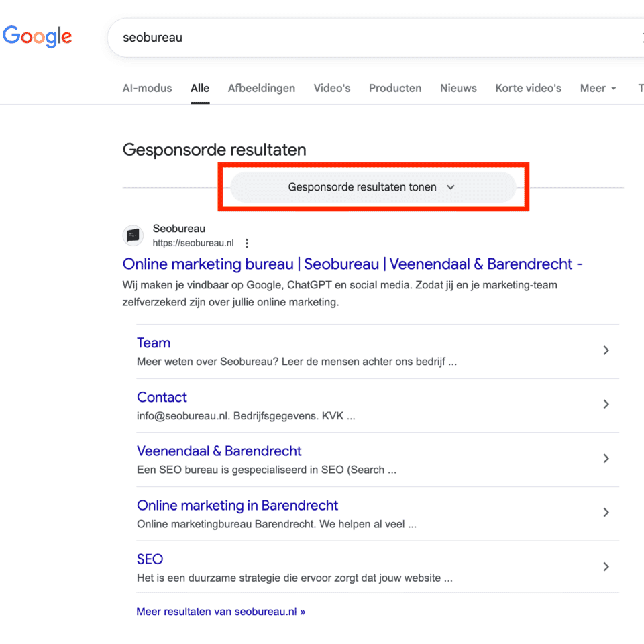Expand Gesponsorde resultaten tonen
The image size is (644, 644).
click(x=372, y=187)
